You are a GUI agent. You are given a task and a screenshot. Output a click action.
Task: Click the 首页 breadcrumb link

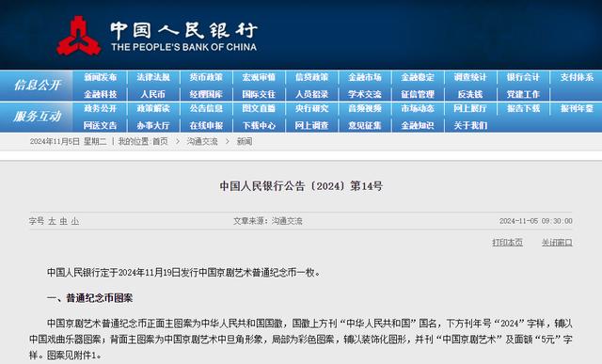160,141
